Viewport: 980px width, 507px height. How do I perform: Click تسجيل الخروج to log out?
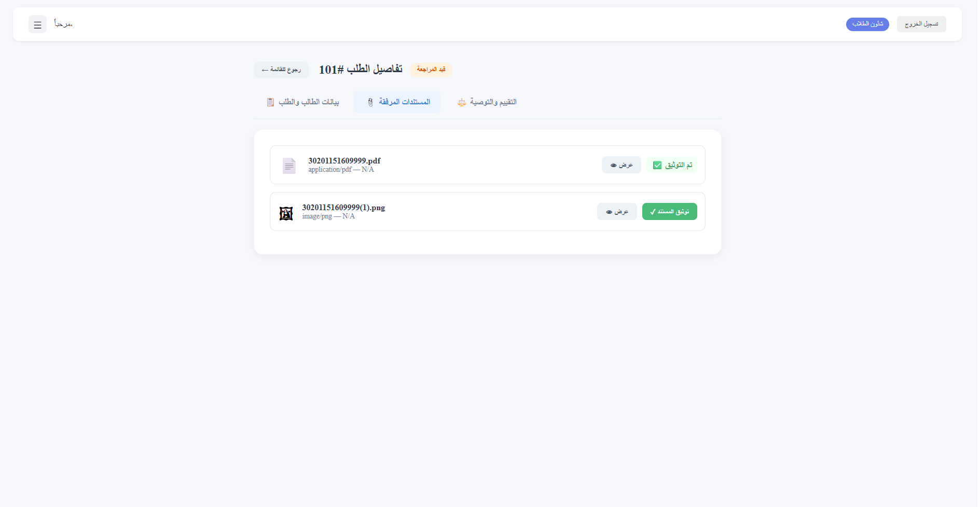[x=921, y=24]
